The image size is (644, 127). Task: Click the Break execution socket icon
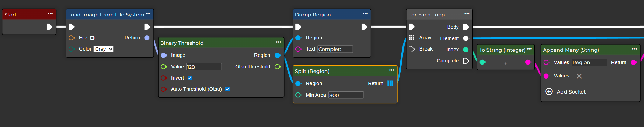click(x=412, y=49)
